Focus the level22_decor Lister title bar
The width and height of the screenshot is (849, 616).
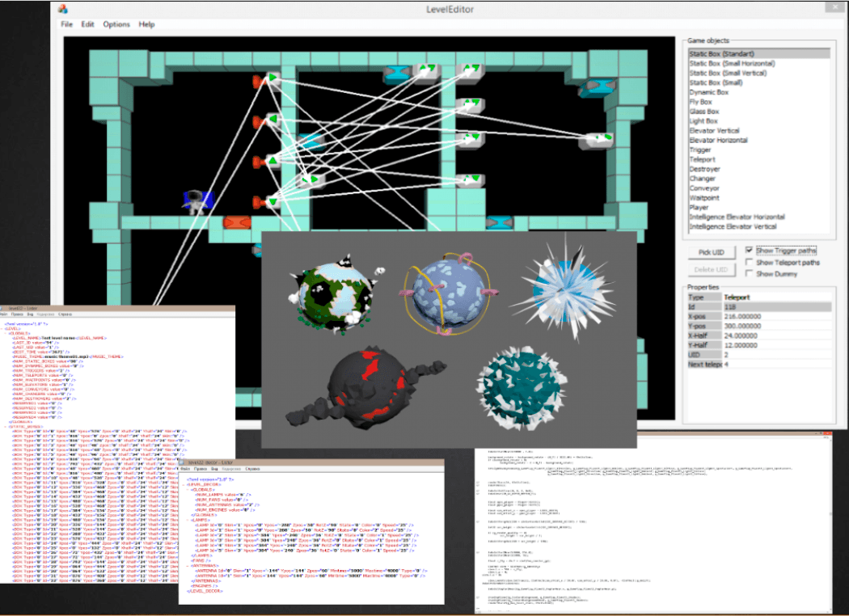point(311,463)
